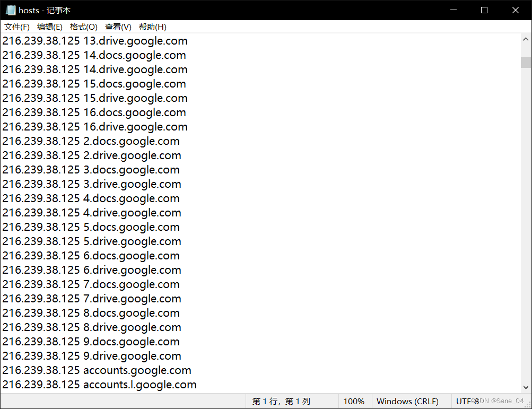This screenshot has width=532, height=409.
Task: Click the line 16.docs.google.com
Action: click(94, 112)
